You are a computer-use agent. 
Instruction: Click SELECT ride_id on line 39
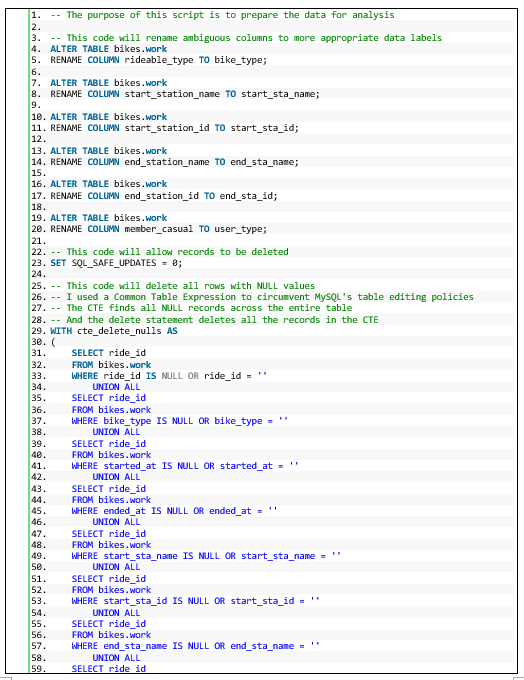(108, 444)
